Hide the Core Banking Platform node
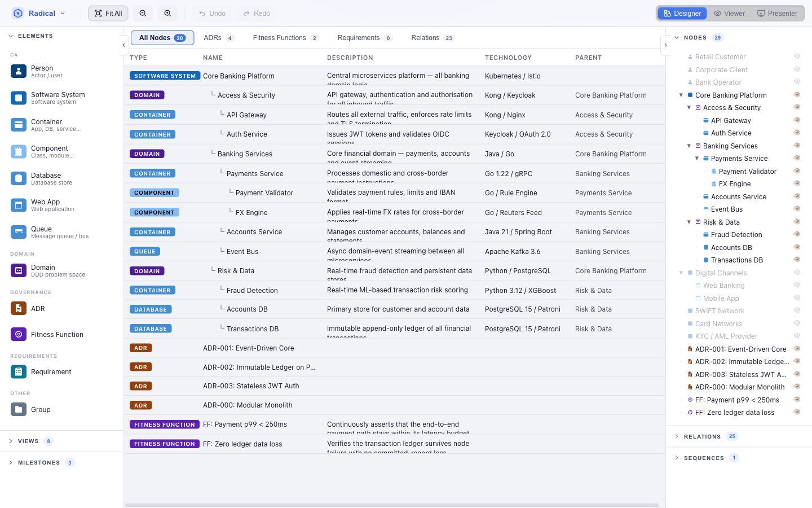The image size is (812, 508). 797,95
